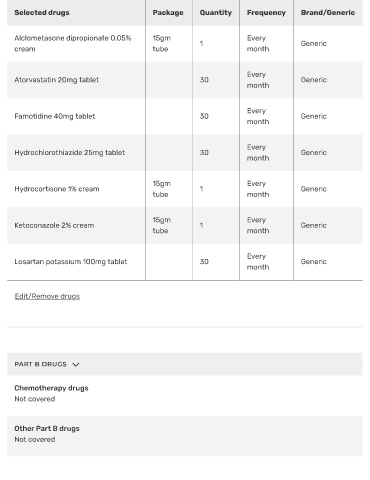Select Hydrochlorothiazide 25mg tablet entry
The image size is (370, 480).
pos(69,152)
